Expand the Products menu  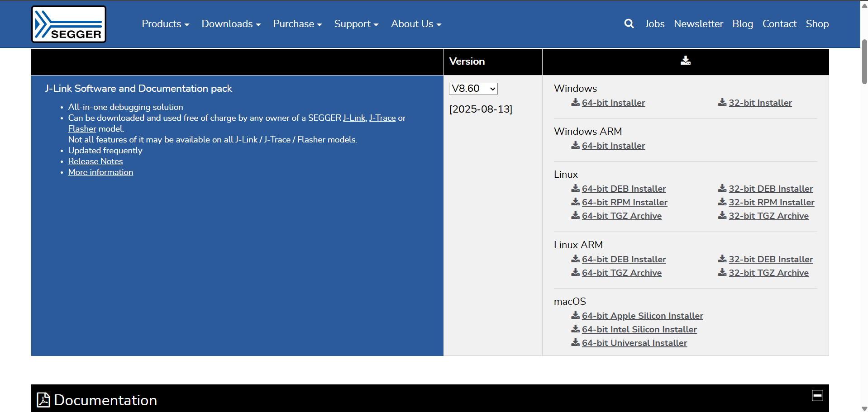click(x=166, y=24)
